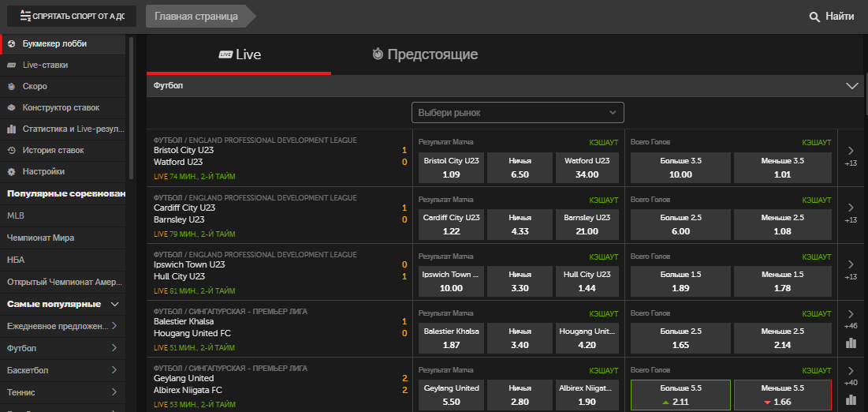868x412 pixels.
Task: Open Открытый Чемпионат Америки link
Action: click(63, 282)
